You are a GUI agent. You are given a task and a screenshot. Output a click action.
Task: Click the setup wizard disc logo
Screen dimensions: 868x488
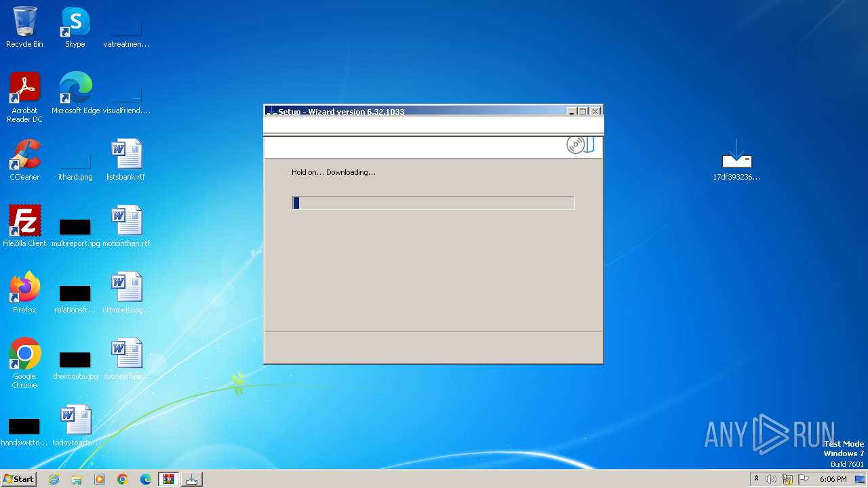point(580,145)
